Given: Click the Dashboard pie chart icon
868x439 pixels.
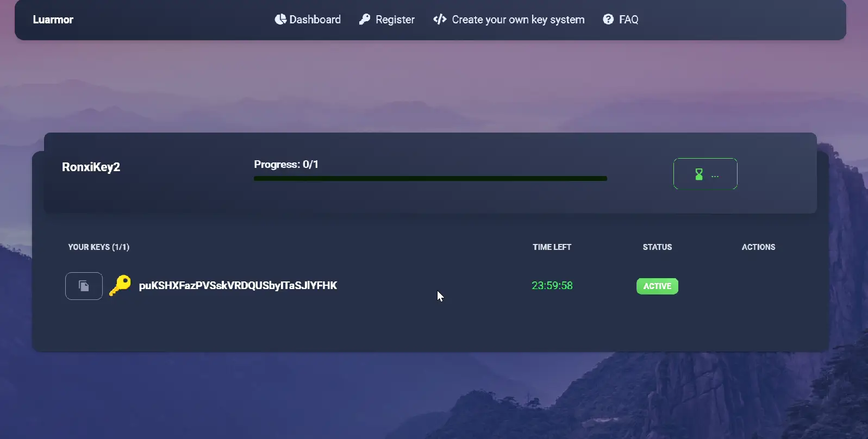Looking at the screenshot, I should click(x=280, y=20).
